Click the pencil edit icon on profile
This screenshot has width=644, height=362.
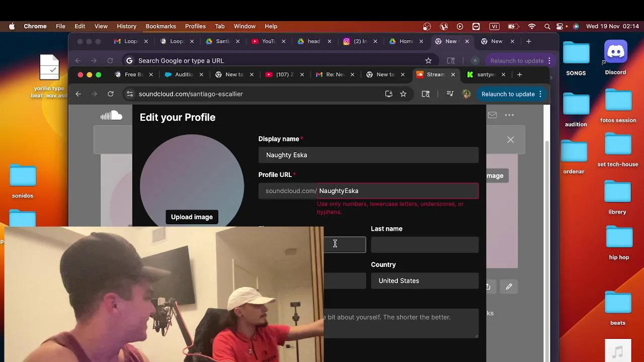click(509, 287)
